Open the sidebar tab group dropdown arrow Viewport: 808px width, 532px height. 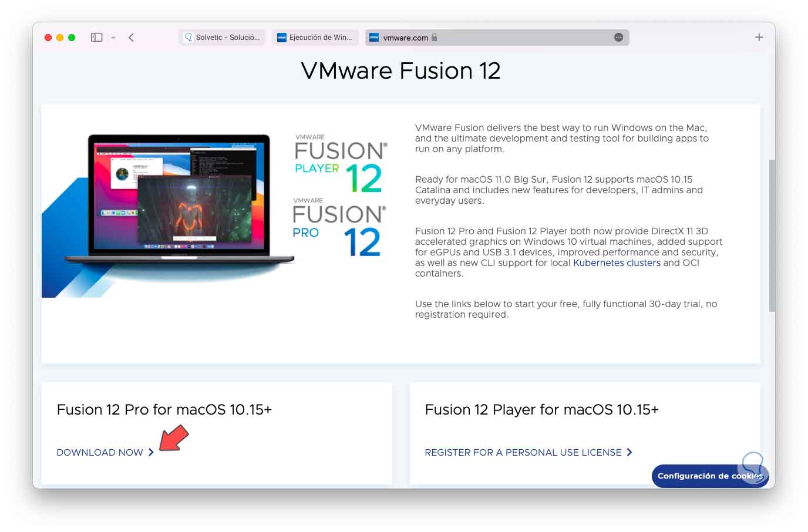click(113, 38)
